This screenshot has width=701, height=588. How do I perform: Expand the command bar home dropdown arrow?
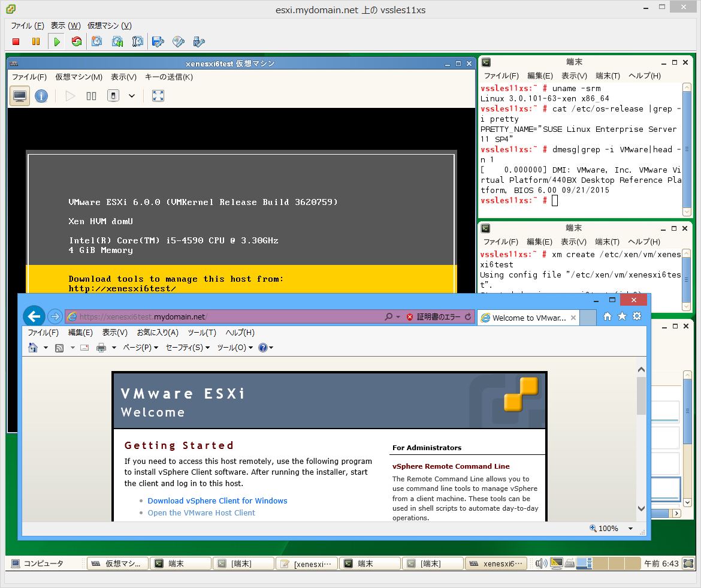[46, 348]
